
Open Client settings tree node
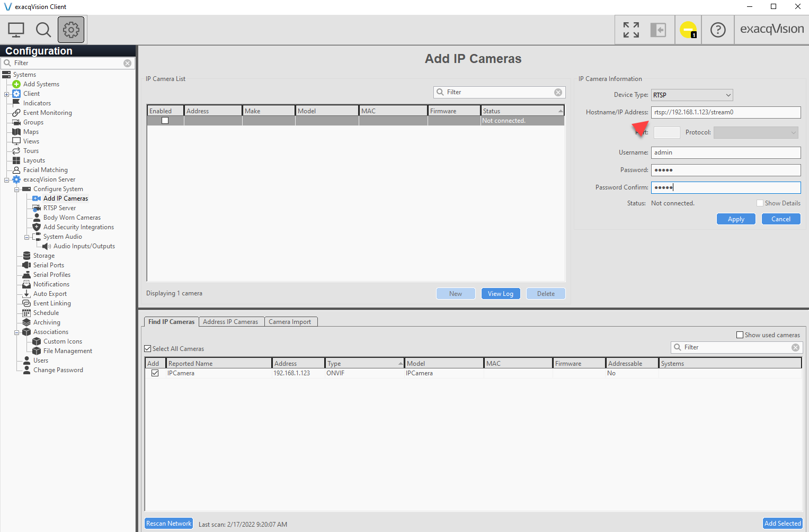tap(31, 94)
